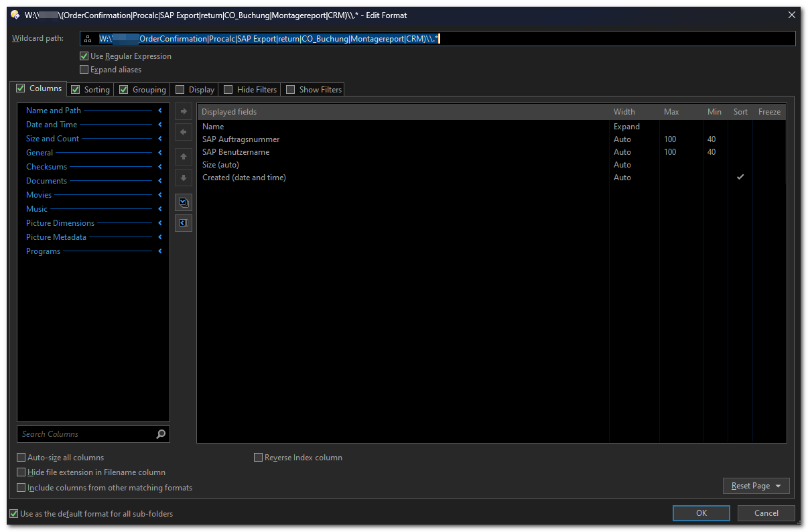The image size is (808, 532).
Task: Click the search magnifier icon
Action: tap(161, 434)
